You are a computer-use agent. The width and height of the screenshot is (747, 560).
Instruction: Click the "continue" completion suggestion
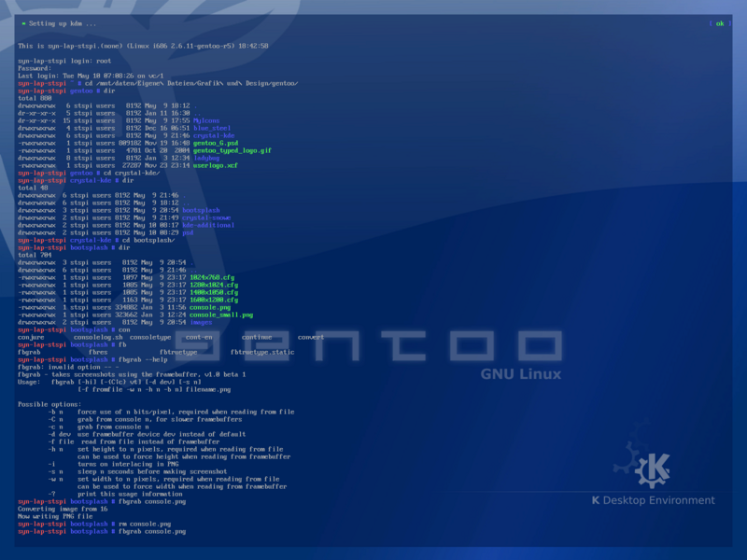[x=257, y=337]
